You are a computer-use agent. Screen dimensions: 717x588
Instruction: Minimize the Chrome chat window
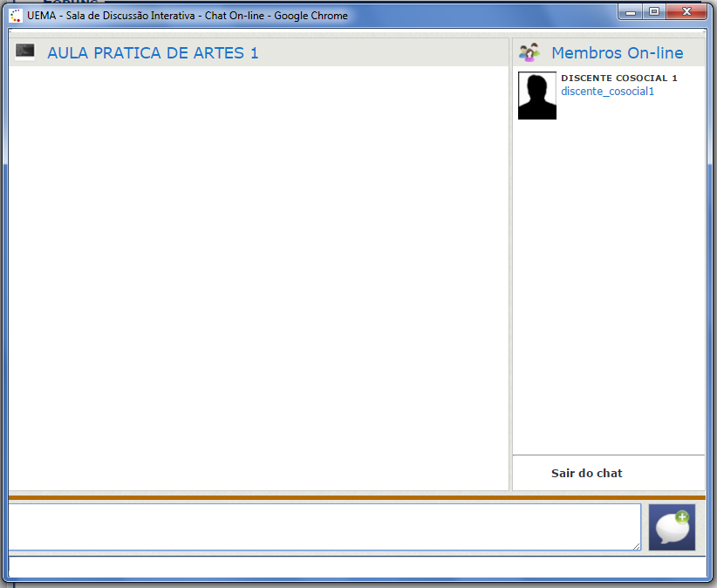click(x=631, y=12)
